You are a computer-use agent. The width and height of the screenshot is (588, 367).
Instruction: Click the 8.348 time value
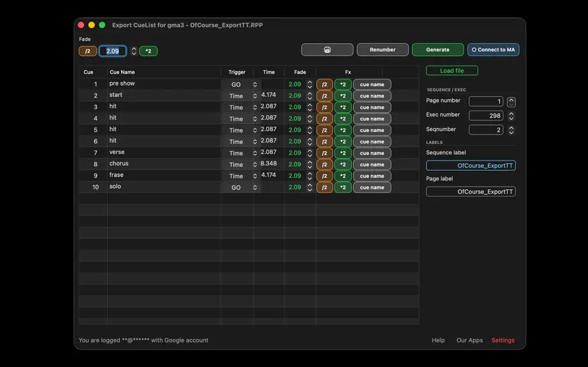(x=269, y=164)
